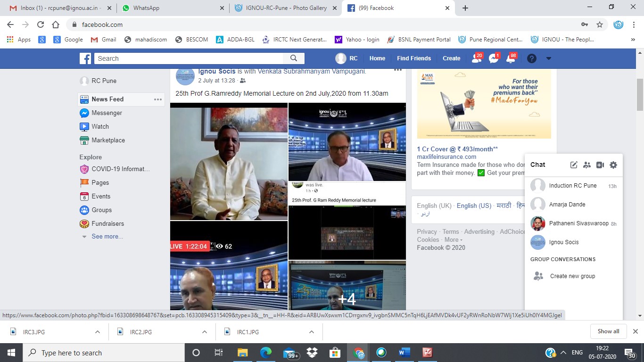This screenshot has width=644, height=362.
Task: Click the Facebook search input field
Action: tap(189, 58)
